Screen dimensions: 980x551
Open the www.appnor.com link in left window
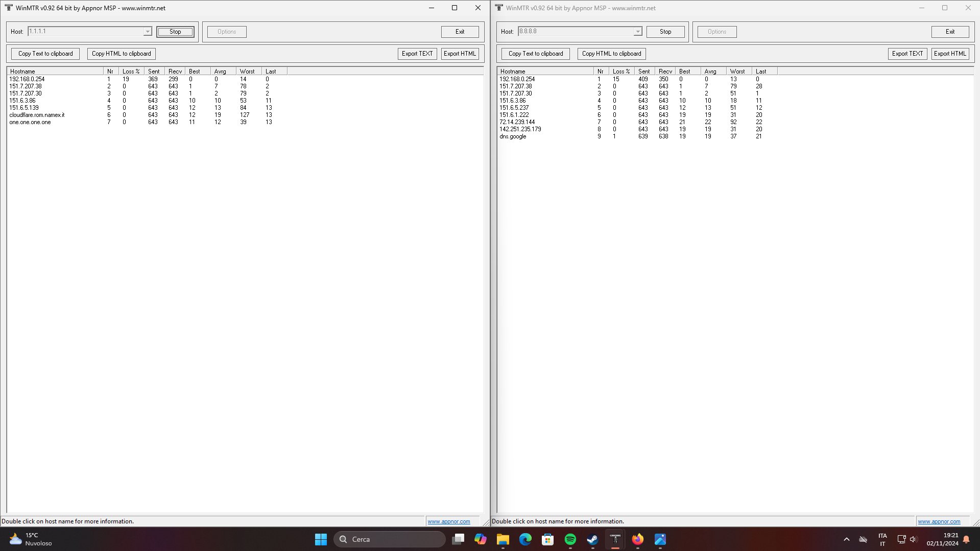coord(448,521)
